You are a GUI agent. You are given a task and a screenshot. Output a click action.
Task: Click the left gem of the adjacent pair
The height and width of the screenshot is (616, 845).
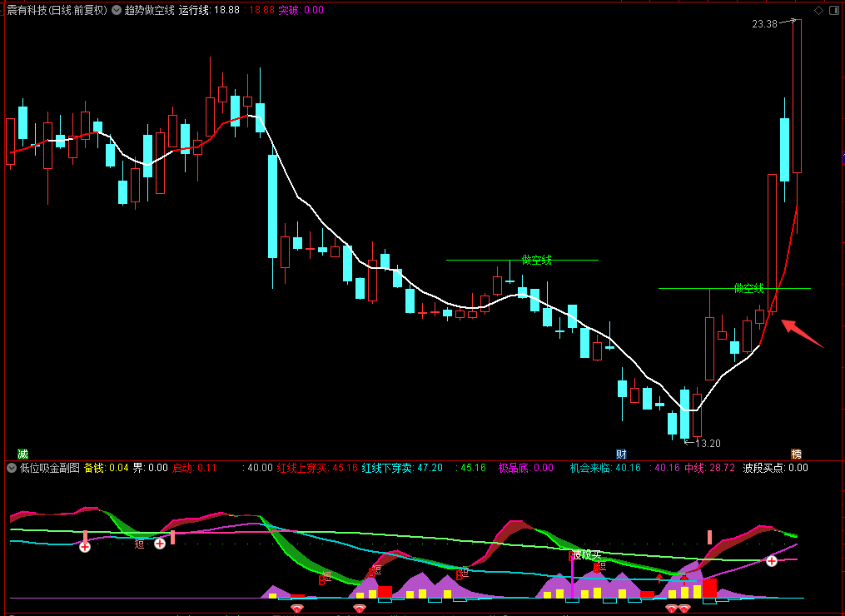coord(672,609)
